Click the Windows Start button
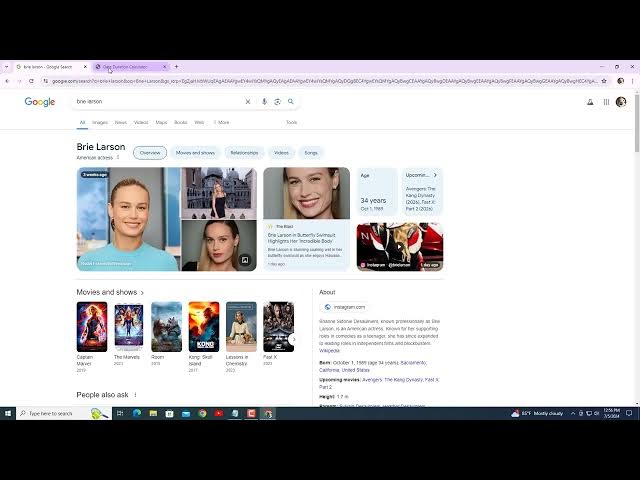The height and width of the screenshot is (480, 640). pos(7,413)
